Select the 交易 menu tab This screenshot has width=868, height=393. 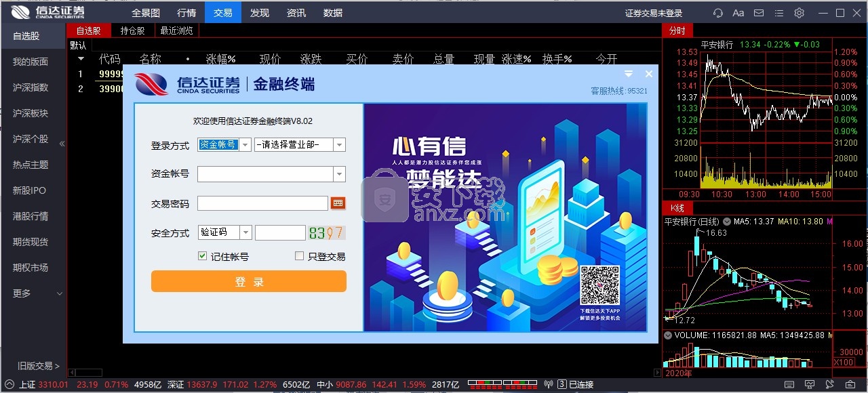coord(223,13)
